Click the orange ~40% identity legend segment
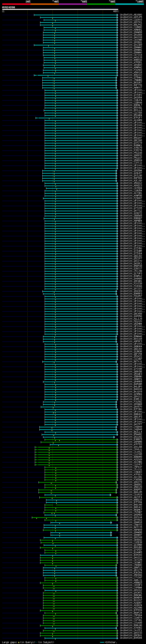 pos(45,4)
